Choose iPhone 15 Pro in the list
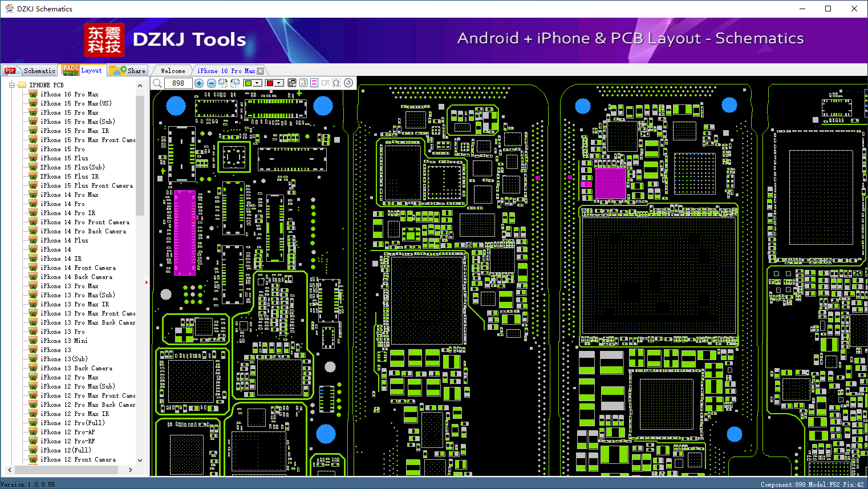This screenshot has width=868, height=489. (x=63, y=149)
